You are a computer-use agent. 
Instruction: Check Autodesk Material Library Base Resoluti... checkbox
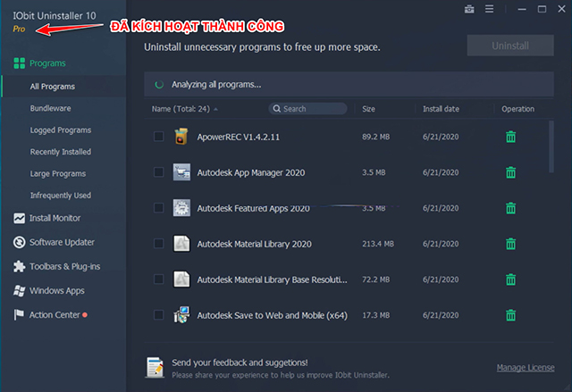[159, 279]
